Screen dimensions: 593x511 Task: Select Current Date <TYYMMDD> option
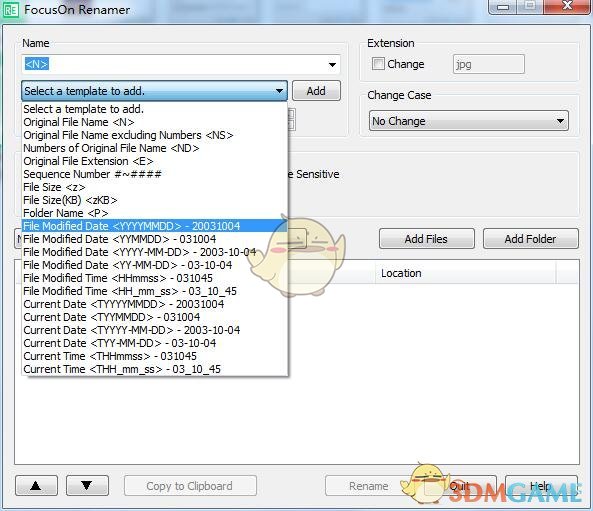click(154, 317)
